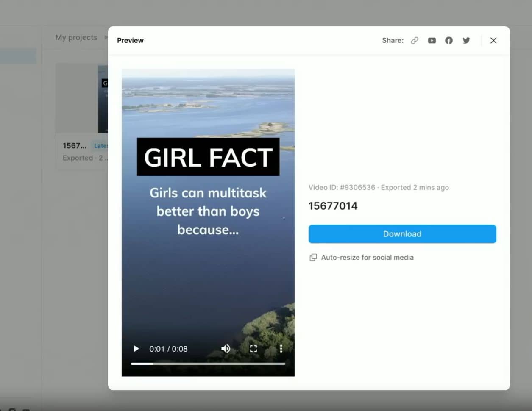Play the video preview
Viewport: 532px width, 411px height.
coord(136,349)
